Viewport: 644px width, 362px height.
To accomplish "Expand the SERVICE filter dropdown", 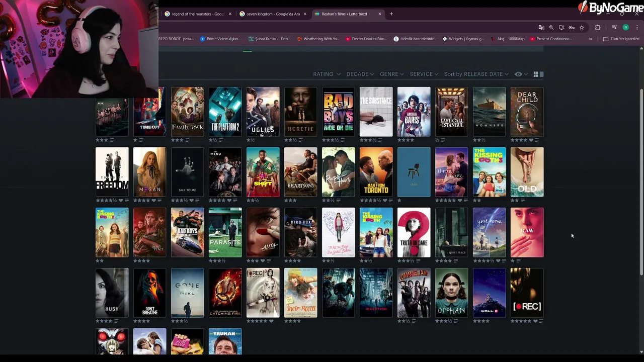I will tap(424, 74).
